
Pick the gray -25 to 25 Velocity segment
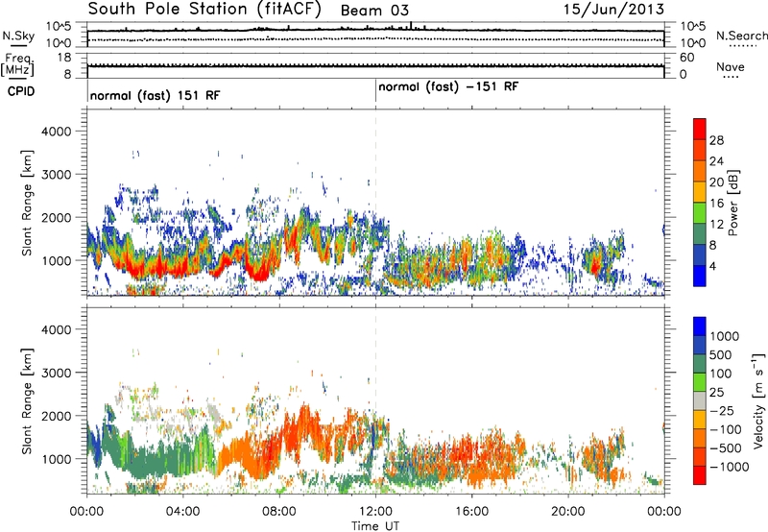tap(700, 400)
